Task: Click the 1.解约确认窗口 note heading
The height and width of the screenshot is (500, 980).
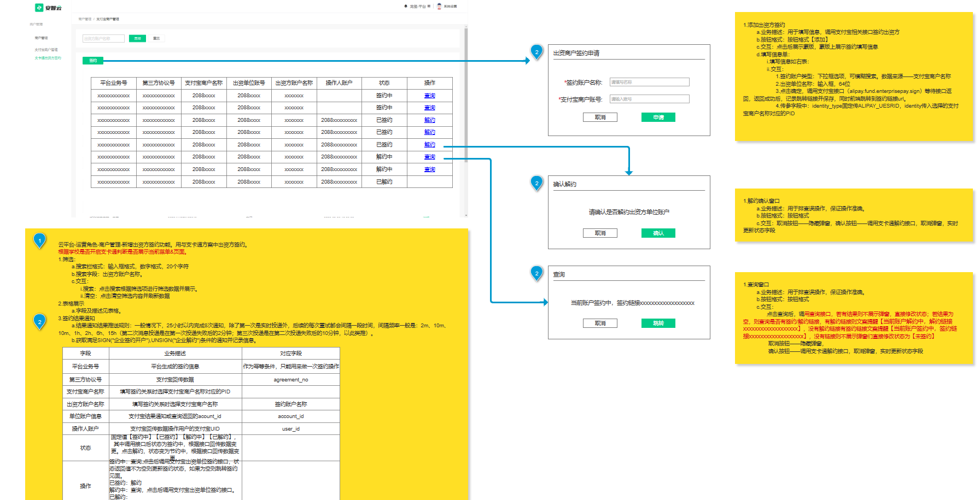Action: click(761, 201)
